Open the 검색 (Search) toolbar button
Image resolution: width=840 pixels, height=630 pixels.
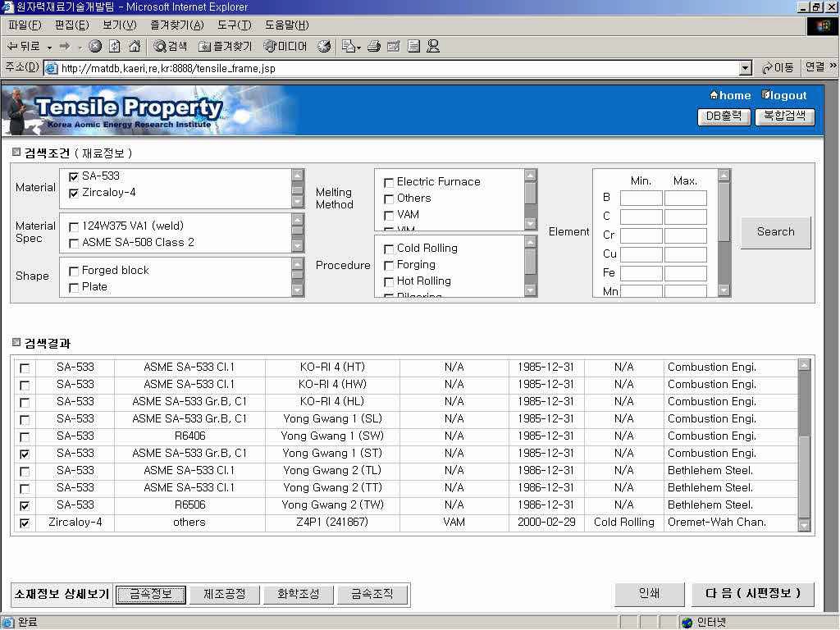coord(171,47)
